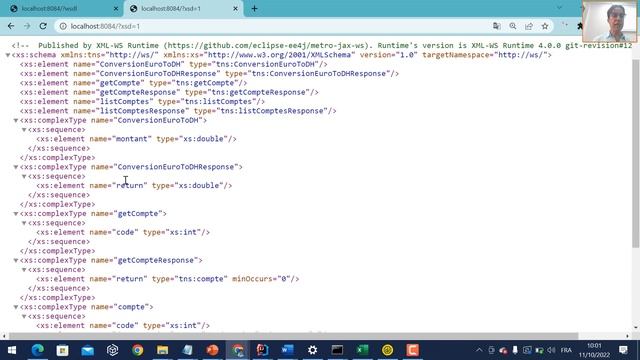Collapse the compte complexType node

[x=16, y=307]
